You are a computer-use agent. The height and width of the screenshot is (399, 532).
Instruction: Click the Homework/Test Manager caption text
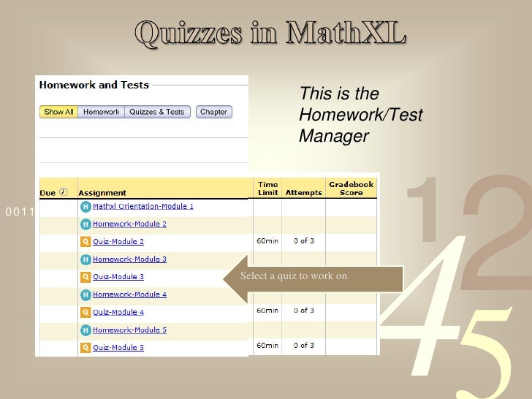pos(361,115)
